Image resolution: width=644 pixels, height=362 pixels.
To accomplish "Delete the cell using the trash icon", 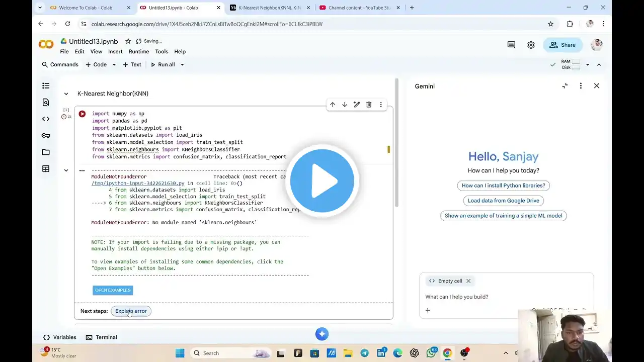I will tap(369, 105).
